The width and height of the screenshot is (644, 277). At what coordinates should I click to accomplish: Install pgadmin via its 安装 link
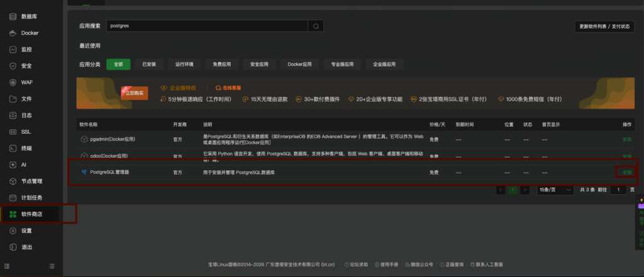click(627, 139)
